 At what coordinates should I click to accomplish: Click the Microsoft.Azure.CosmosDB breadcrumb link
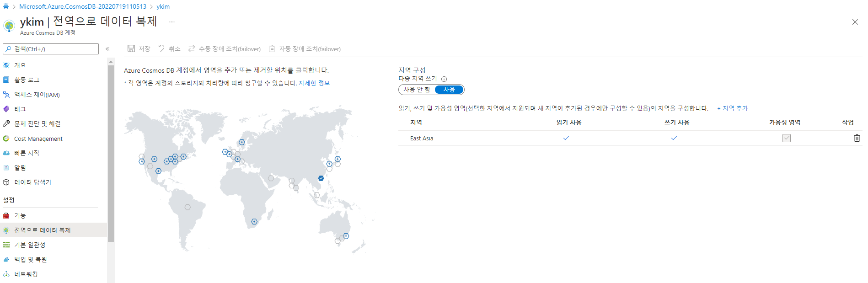tap(83, 6)
